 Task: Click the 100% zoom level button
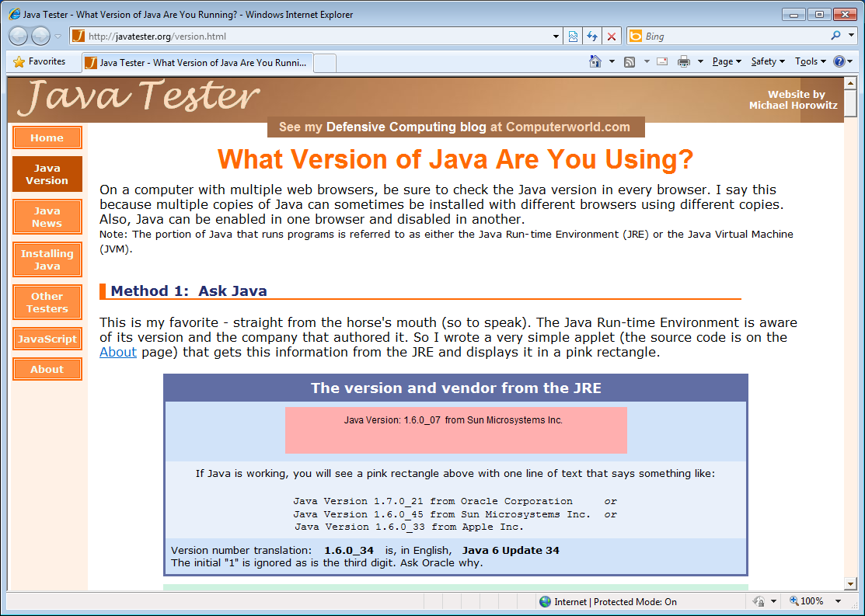807,601
